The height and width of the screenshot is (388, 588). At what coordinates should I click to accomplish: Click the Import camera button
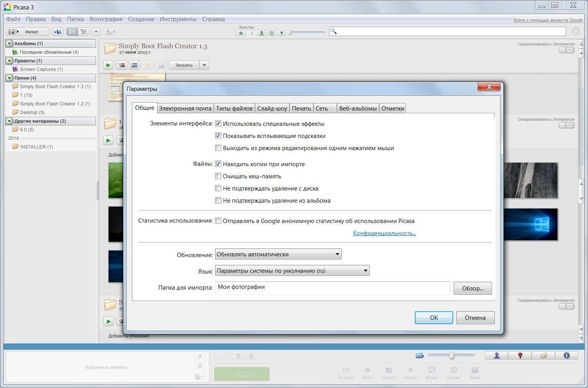coord(27,32)
